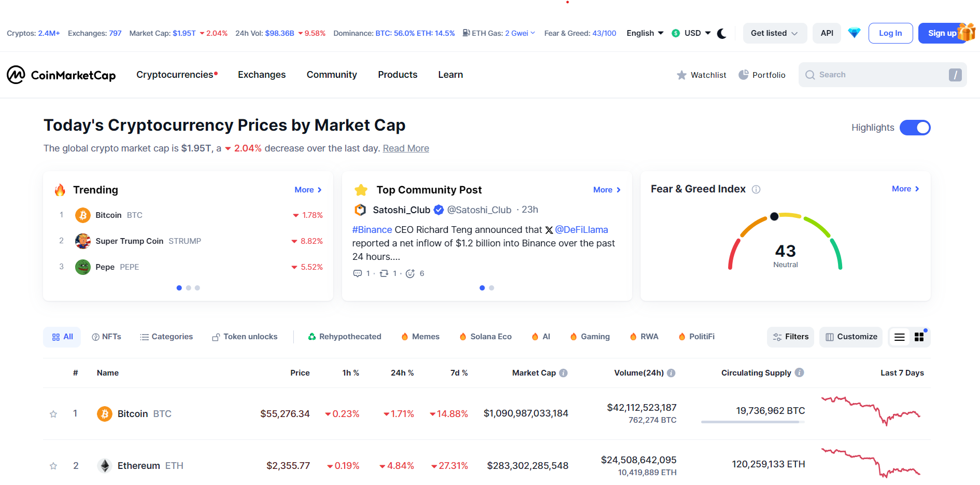Click the Bitcoin icon in Trending list
This screenshot has height=485, width=980.
pyautogui.click(x=83, y=215)
